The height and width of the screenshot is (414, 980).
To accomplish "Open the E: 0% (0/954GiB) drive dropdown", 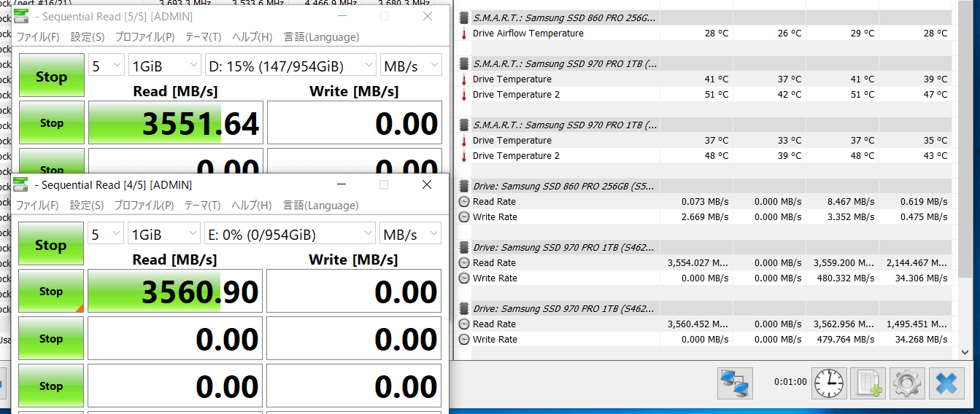I will point(290,234).
